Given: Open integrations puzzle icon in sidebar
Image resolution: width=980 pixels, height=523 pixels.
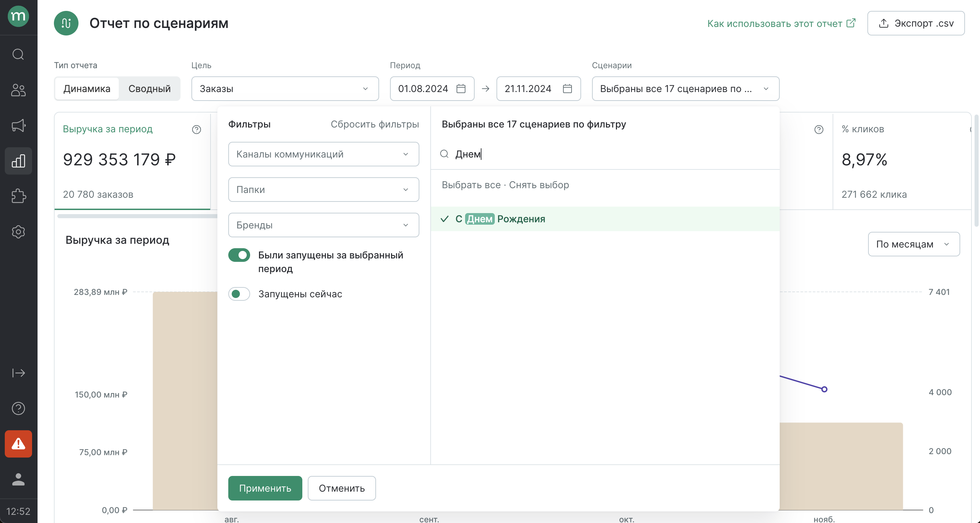Looking at the screenshot, I should (x=18, y=196).
